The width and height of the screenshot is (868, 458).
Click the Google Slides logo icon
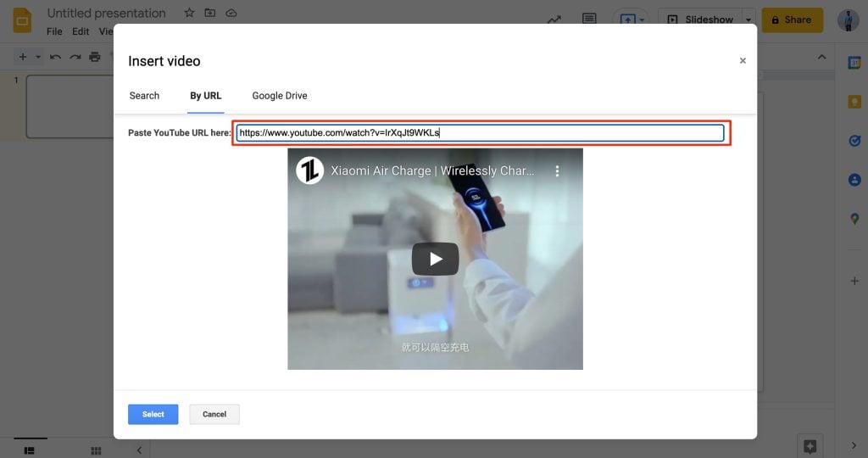pyautogui.click(x=22, y=20)
